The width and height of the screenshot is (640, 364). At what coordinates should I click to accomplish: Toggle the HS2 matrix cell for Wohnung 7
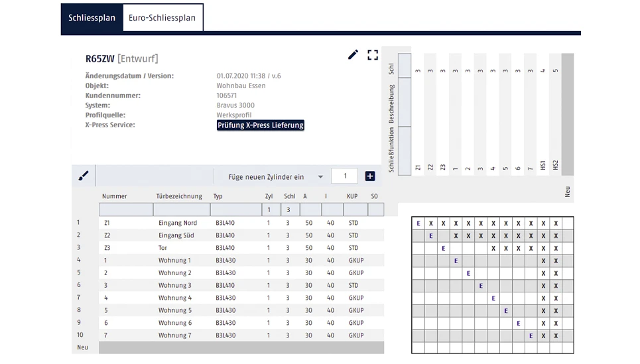coord(556,335)
